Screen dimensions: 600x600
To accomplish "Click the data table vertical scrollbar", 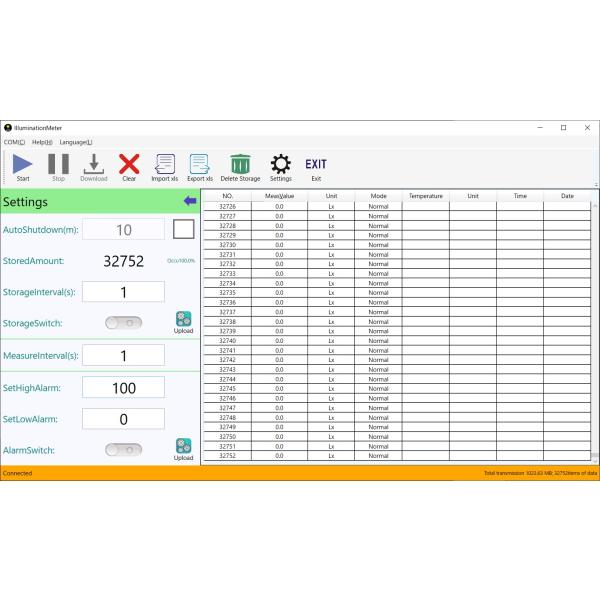I will pos(595,330).
